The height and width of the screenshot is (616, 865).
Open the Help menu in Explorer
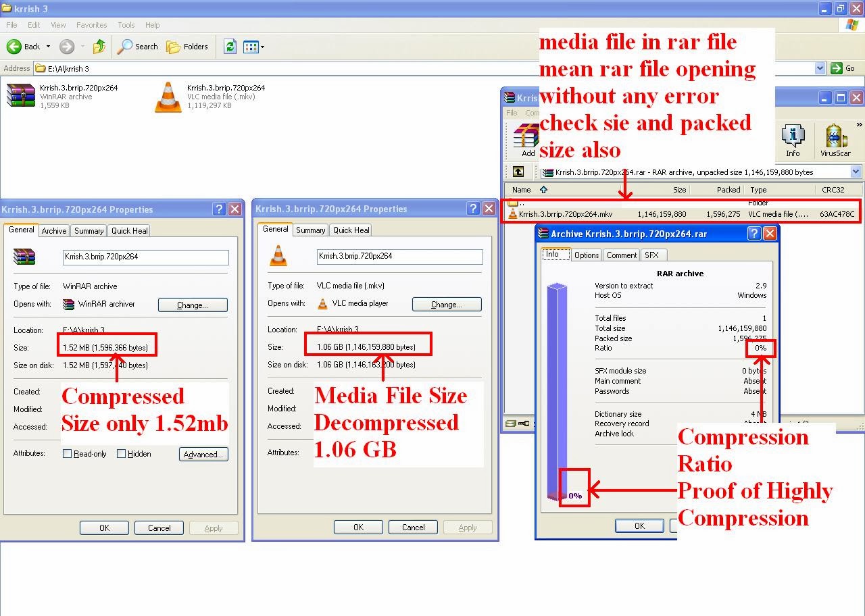click(x=153, y=25)
